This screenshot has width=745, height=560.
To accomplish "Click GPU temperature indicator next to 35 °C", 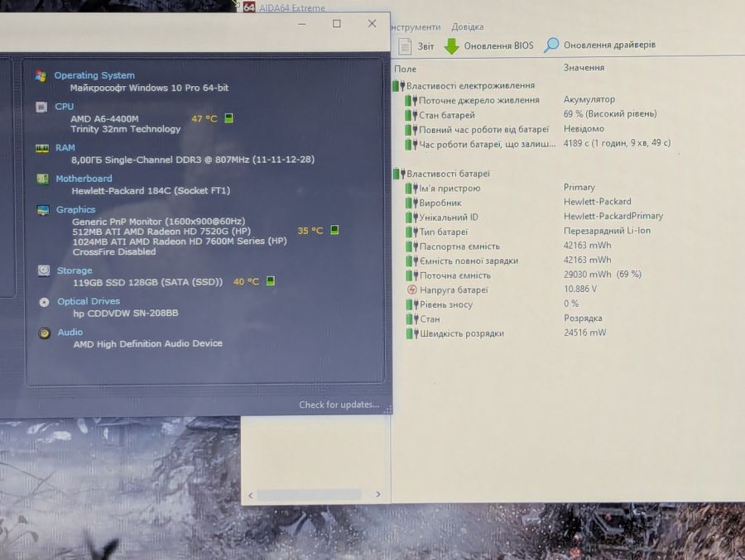I will coord(334,230).
